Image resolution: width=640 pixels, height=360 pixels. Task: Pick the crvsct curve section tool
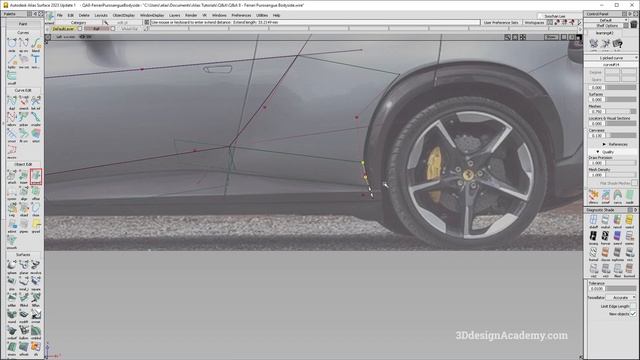coord(24,102)
